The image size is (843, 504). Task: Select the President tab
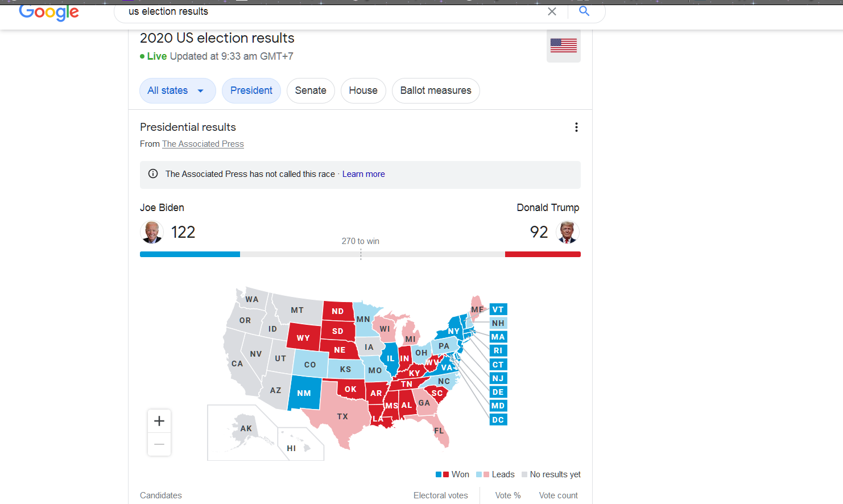[251, 90]
